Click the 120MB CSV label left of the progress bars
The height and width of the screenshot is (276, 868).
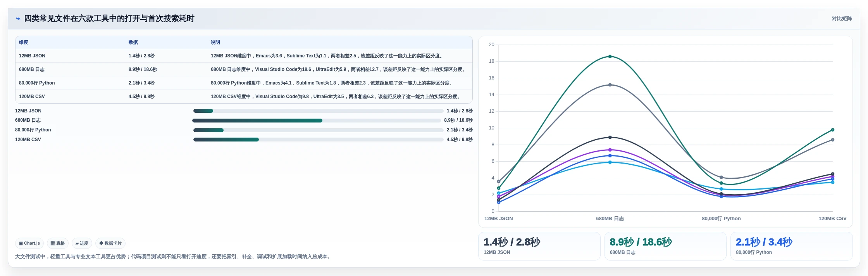[x=28, y=140]
